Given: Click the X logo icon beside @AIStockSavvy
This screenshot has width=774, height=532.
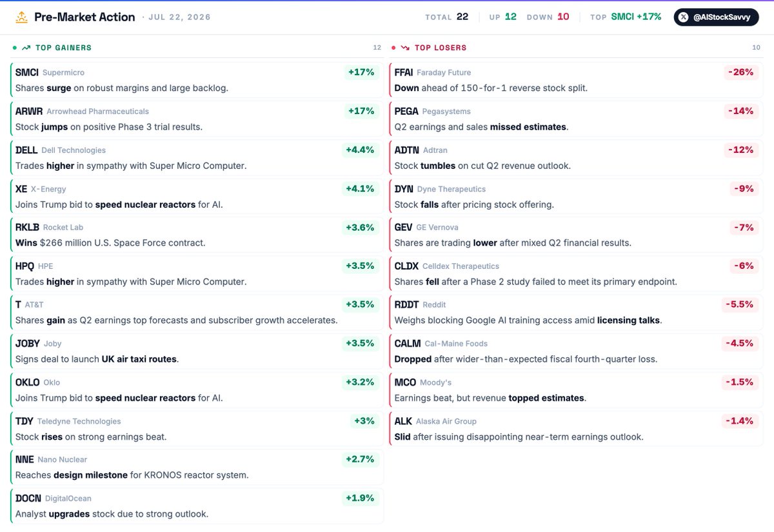Looking at the screenshot, I should (x=684, y=17).
